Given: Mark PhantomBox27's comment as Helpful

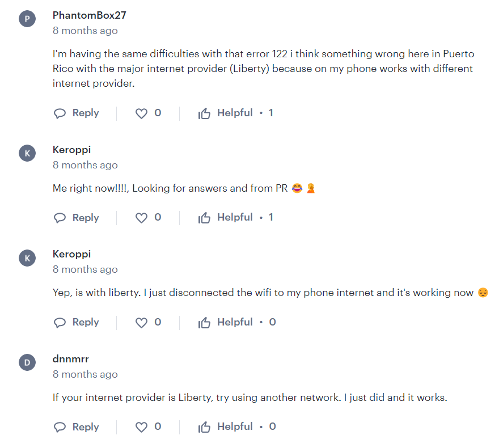Looking at the screenshot, I should pos(225,113).
